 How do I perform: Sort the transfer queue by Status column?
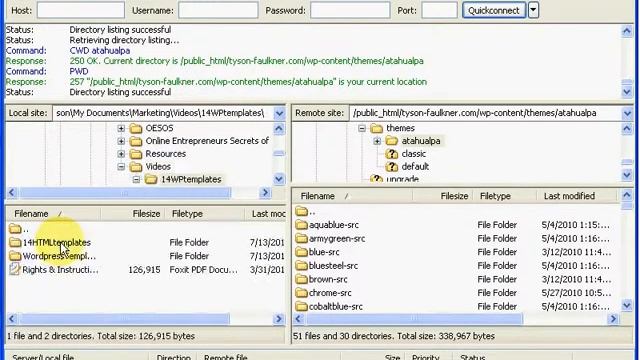pos(473,356)
